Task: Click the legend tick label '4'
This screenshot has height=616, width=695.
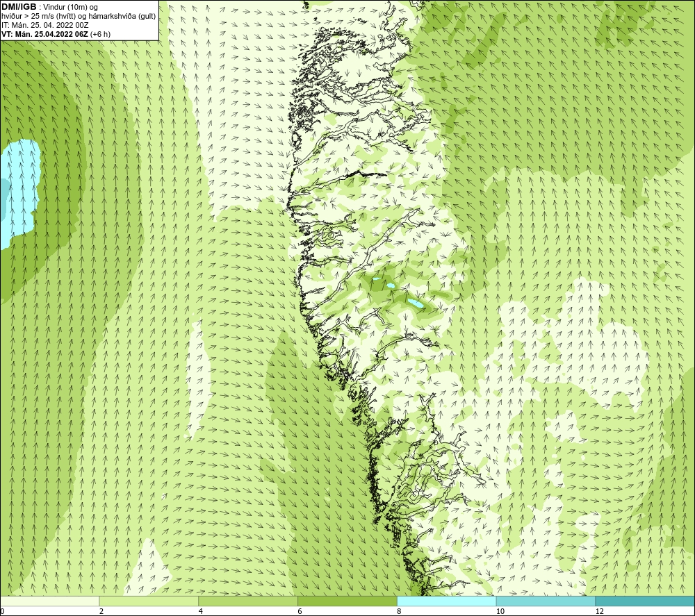Action: click(x=201, y=611)
